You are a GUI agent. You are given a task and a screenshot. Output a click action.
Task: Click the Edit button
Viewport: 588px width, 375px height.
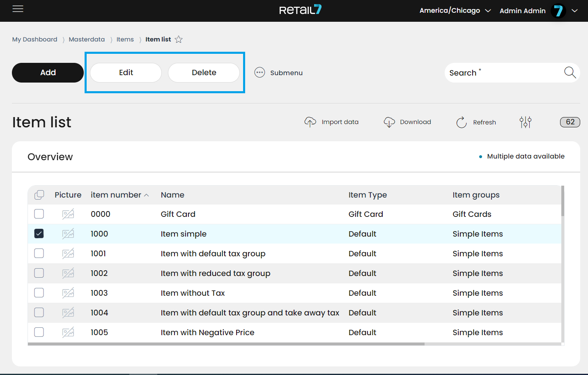pos(126,73)
